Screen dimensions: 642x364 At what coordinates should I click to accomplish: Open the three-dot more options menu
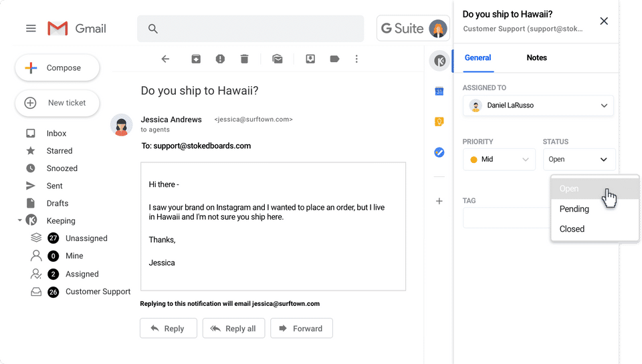tap(356, 59)
